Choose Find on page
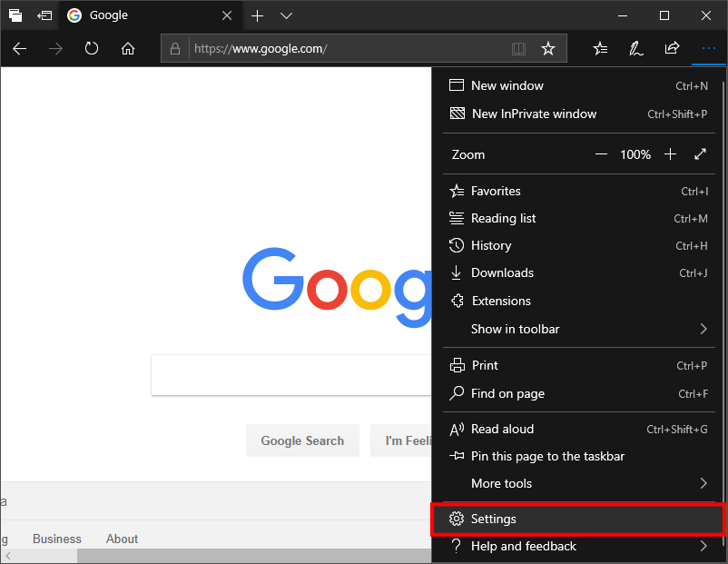728x564 pixels. pyautogui.click(x=578, y=393)
